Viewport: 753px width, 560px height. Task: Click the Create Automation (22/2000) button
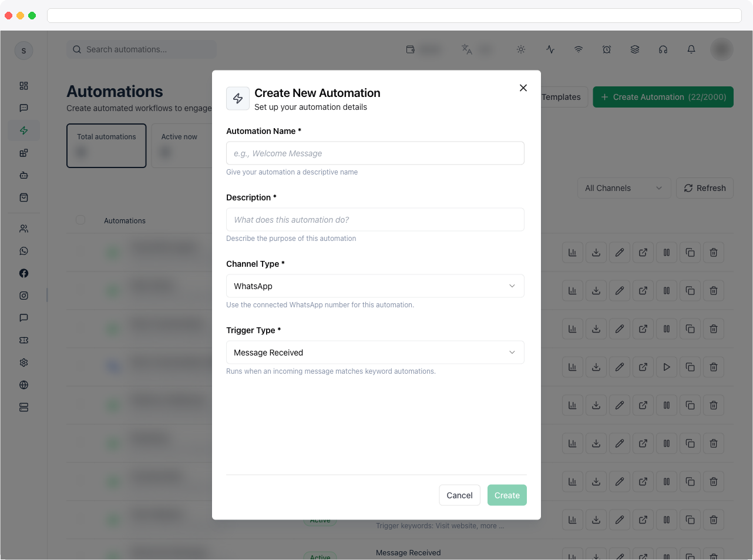[x=663, y=97]
